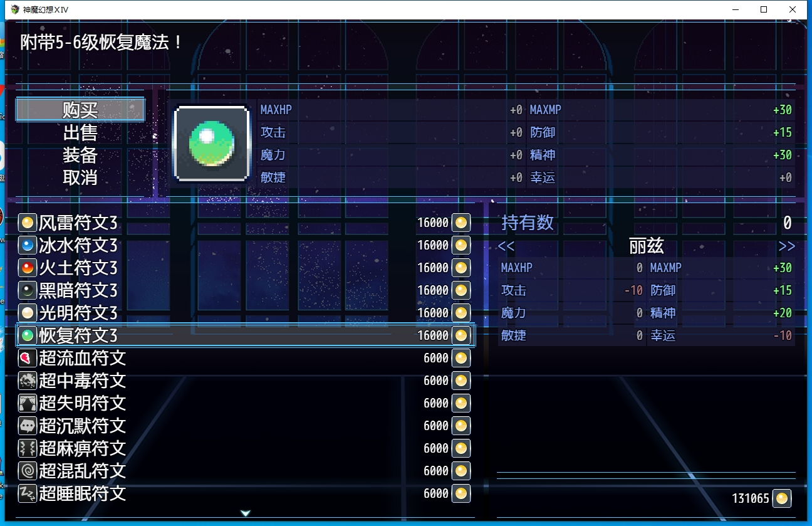The height and width of the screenshot is (526, 812).
Task: Select 恢复符文3 in the shop list
Action: point(245,335)
